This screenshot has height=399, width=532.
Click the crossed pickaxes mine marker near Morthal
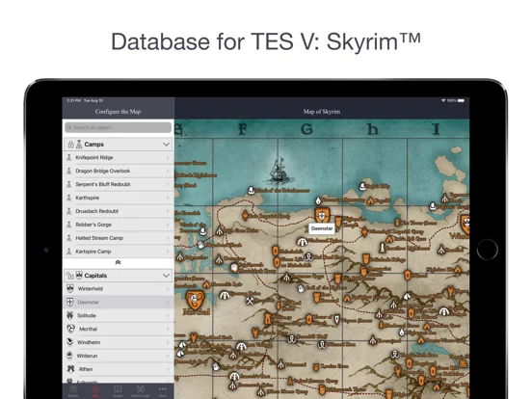250,301
